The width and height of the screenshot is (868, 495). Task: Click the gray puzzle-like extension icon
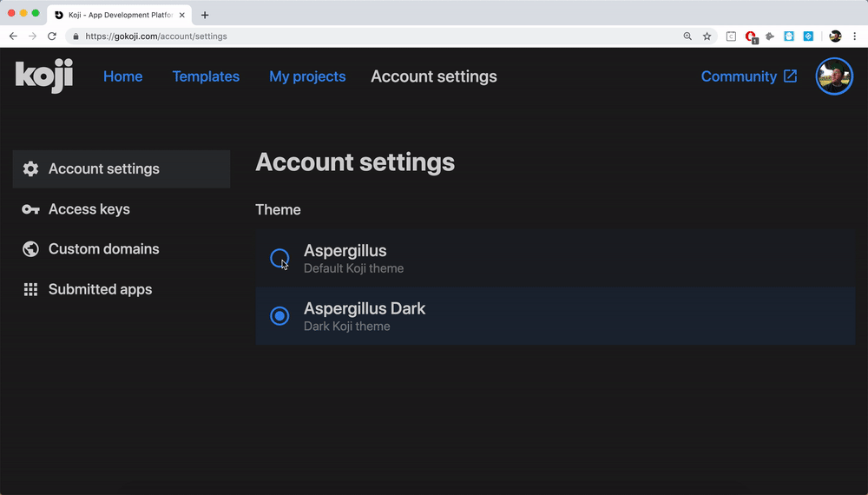(x=770, y=36)
